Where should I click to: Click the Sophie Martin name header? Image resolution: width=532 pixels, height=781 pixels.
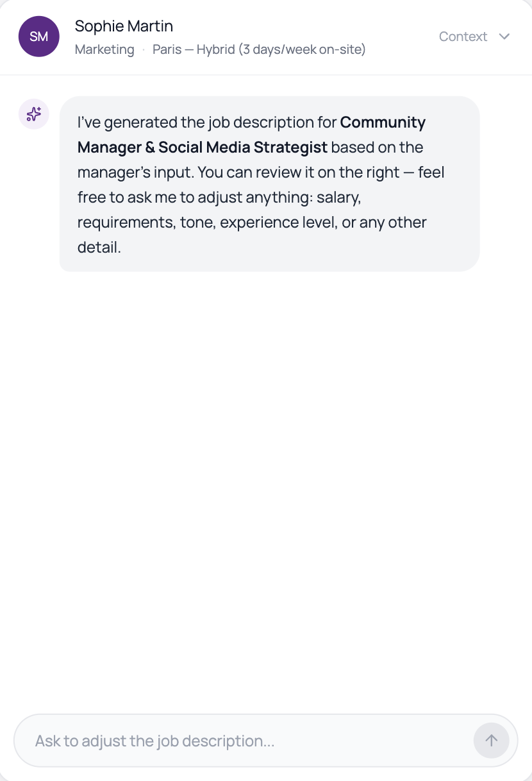pyautogui.click(x=124, y=26)
